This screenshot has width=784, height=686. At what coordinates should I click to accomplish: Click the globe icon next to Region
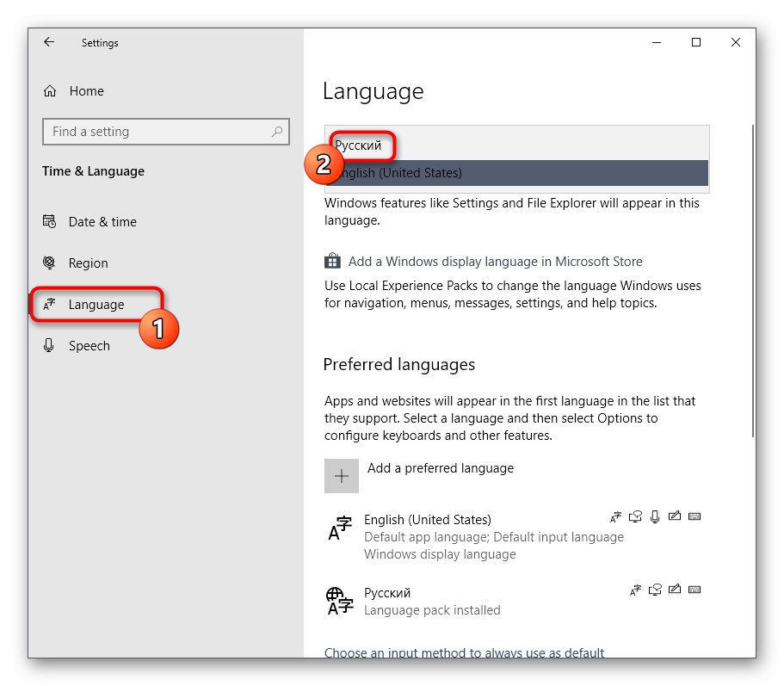[x=49, y=263]
